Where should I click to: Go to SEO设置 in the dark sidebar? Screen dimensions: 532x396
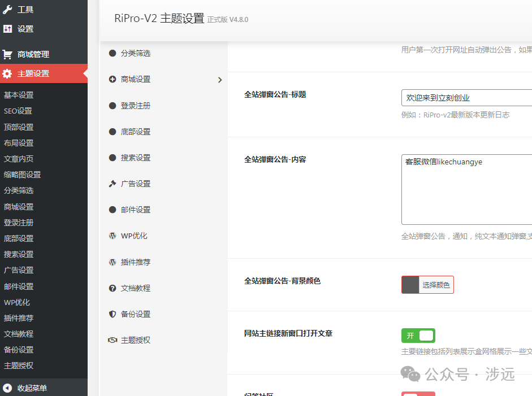click(x=18, y=111)
